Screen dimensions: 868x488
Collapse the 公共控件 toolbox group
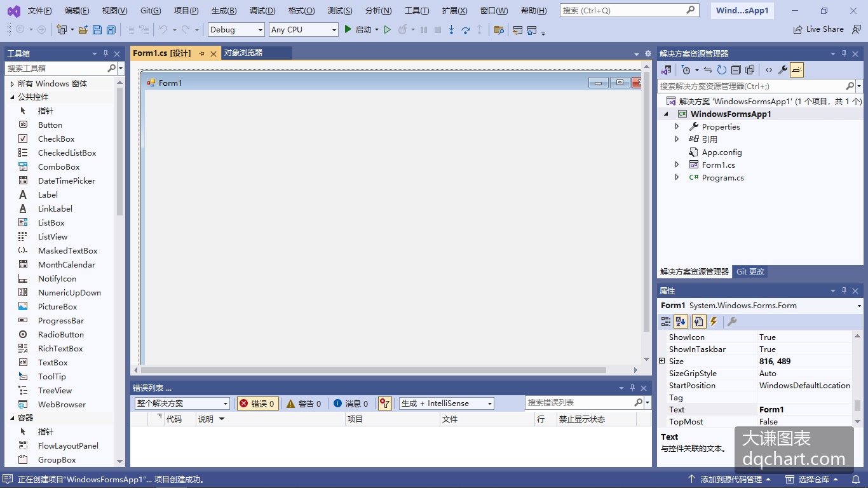(11, 97)
